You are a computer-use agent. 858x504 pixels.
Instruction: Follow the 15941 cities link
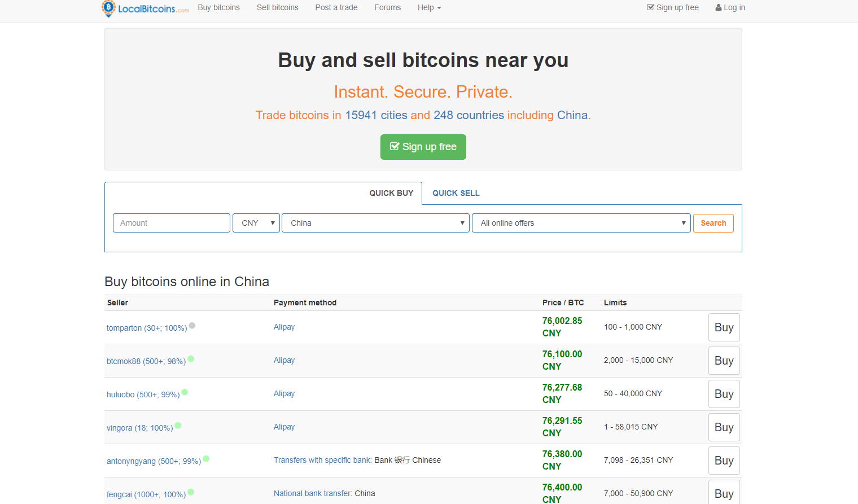(376, 115)
